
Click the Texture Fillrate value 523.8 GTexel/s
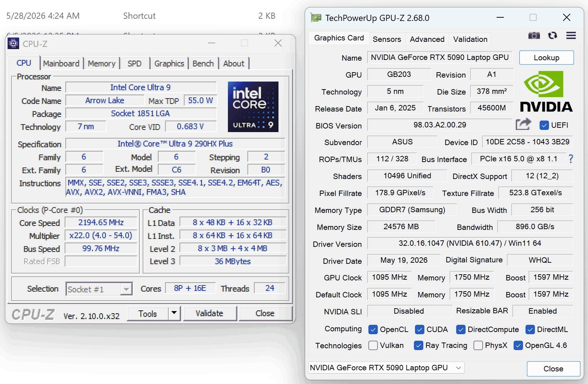[536, 193]
